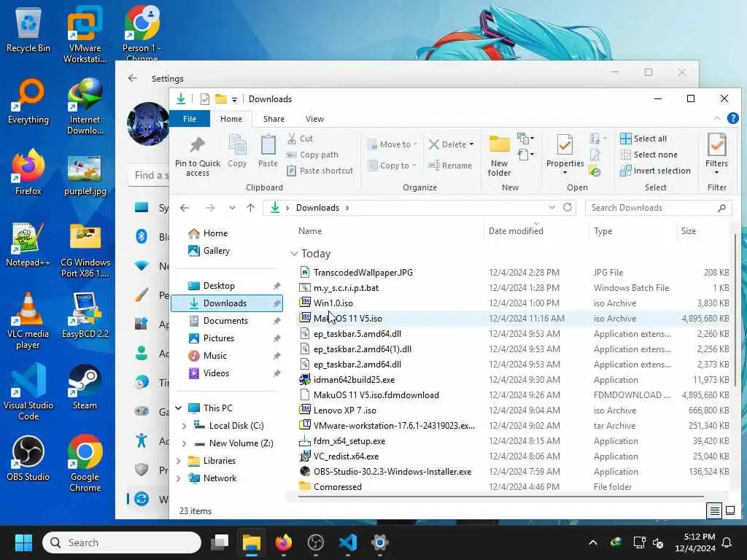747x560 pixels.
Task: Click the taskbar Search box
Action: pos(122,542)
